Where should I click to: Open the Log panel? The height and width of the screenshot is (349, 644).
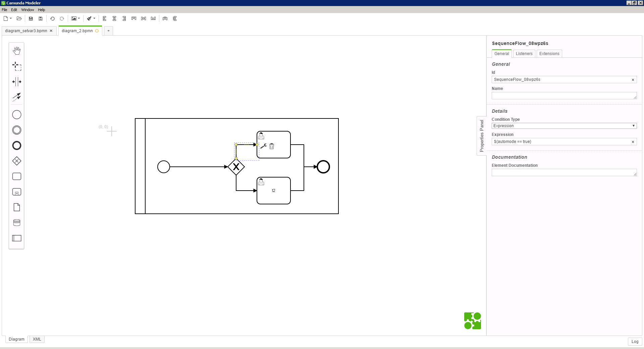tap(635, 342)
